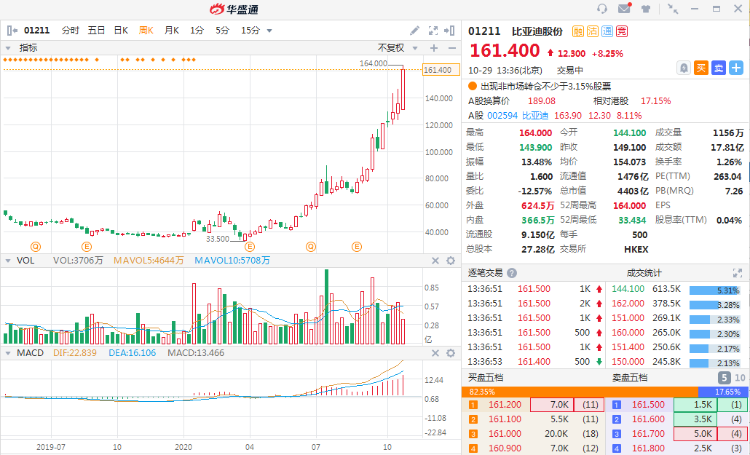Open the skin theme shirt icon
Image resolution: width=750 pixels, height=455 pixels.
[646, 9]
